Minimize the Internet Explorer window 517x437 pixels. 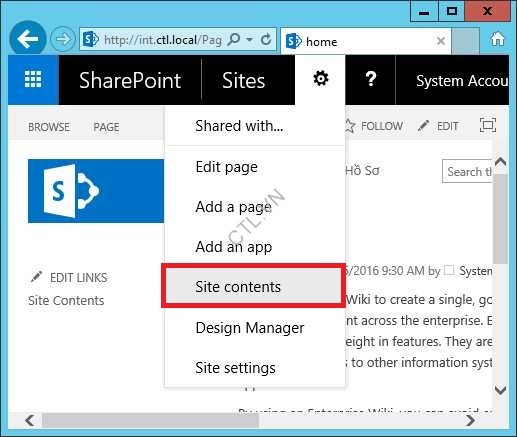[x=424, y=12]
